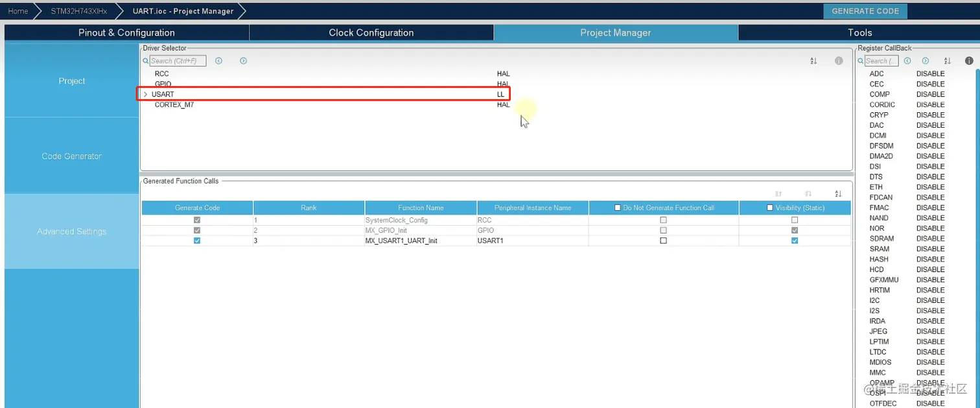
Task: Select the USART1 peripheral instance cell
Action: click(533, 241)
